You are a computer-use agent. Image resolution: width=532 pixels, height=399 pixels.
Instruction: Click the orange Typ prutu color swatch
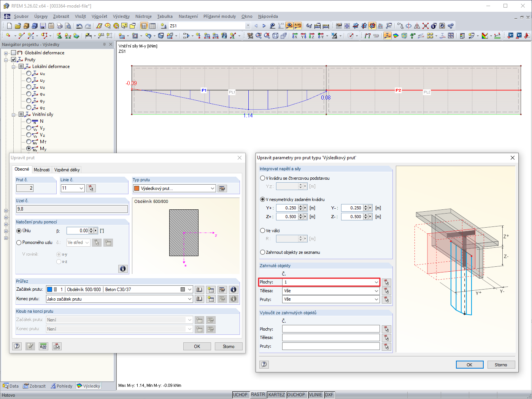point(137,188)
